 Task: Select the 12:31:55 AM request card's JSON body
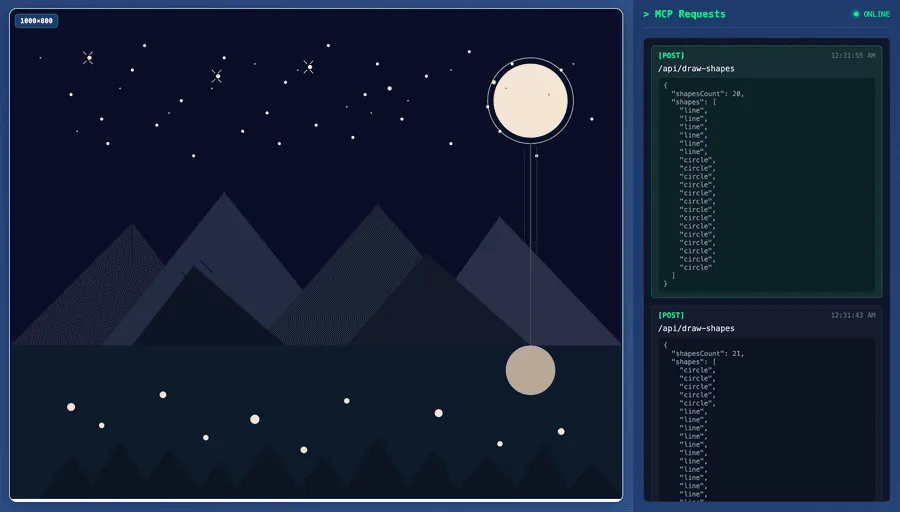[x=766, y=184]
